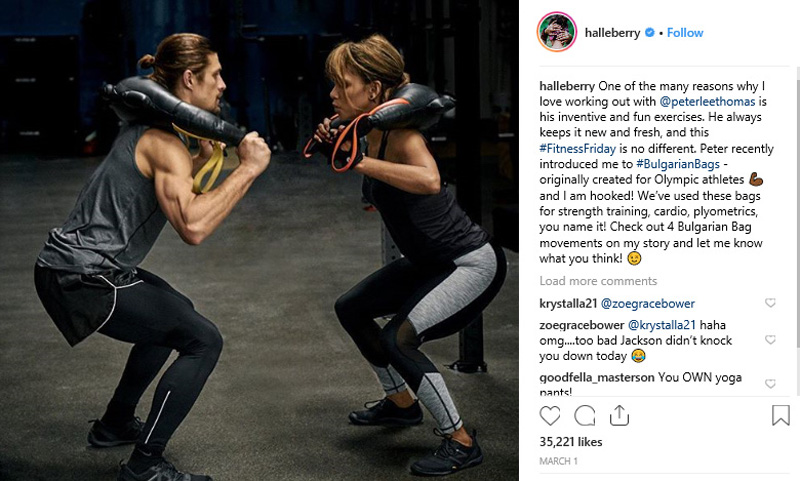The height and width of the screenshot is (481, 800).
Task: Open the comment speech bubble icon
Action: pos(585,416)
